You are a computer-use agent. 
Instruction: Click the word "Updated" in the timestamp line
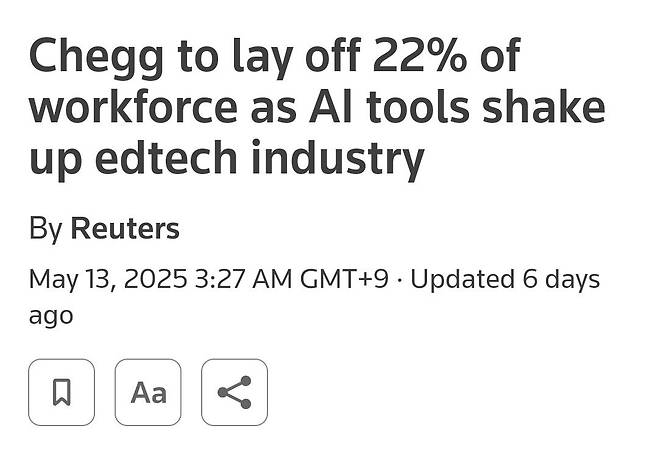461,278
